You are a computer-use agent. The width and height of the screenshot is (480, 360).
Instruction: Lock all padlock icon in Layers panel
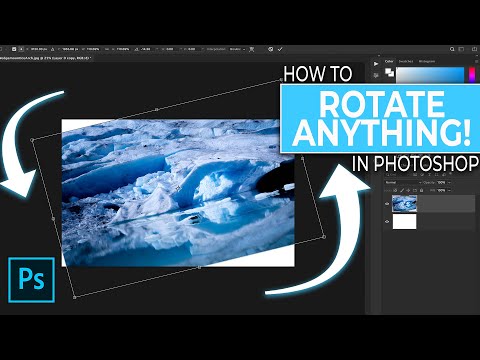click(x=421, y=190)
